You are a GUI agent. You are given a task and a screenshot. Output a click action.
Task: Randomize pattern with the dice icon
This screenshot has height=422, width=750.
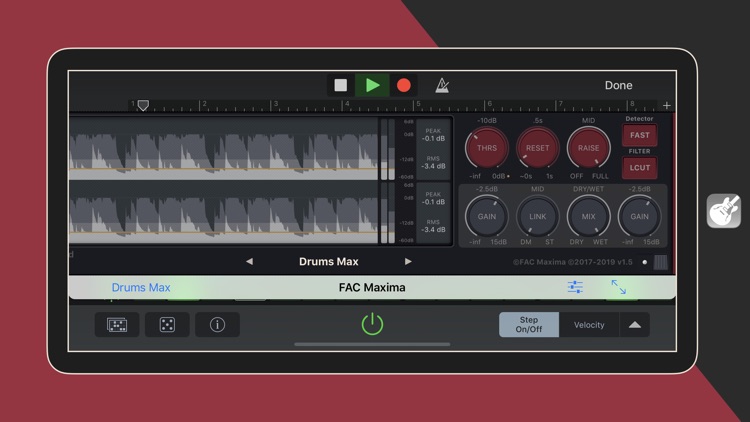click(x=167, y=325)
